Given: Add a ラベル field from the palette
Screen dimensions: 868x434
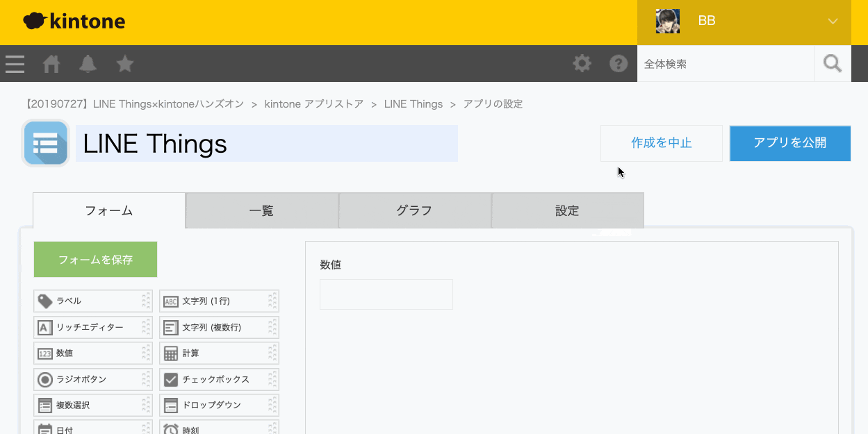Looking at the screenshot, I should click(92, 301).
